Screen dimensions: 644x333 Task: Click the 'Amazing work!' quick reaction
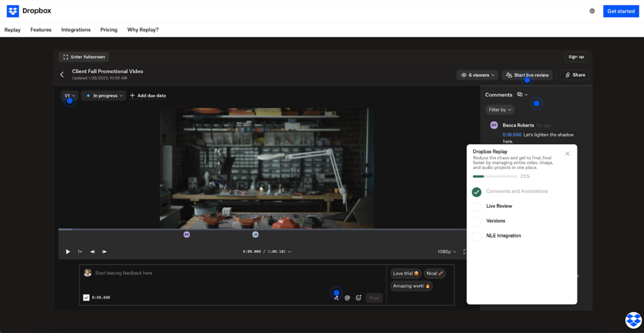click(412, 286)
